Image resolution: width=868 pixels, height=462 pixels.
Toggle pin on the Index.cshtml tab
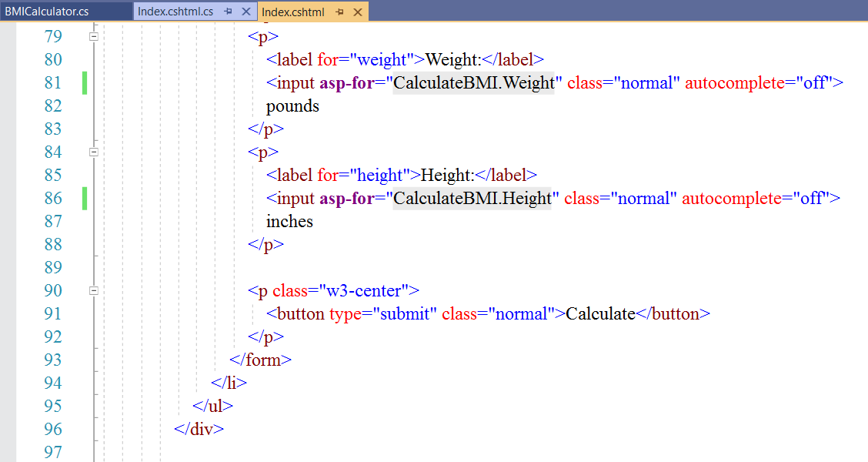[340, 12]
